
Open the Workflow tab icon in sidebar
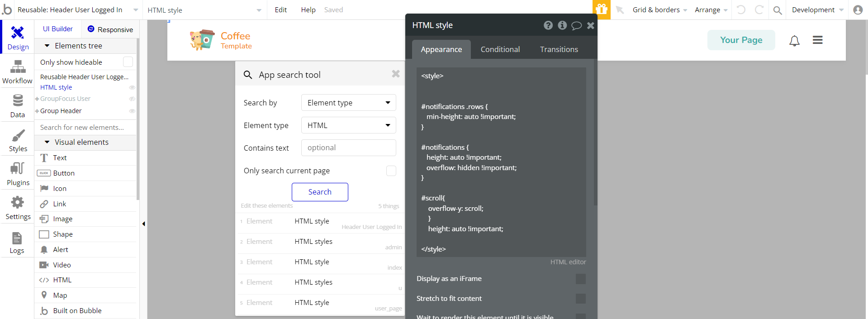pyautogui.click(x=18, y=68)
